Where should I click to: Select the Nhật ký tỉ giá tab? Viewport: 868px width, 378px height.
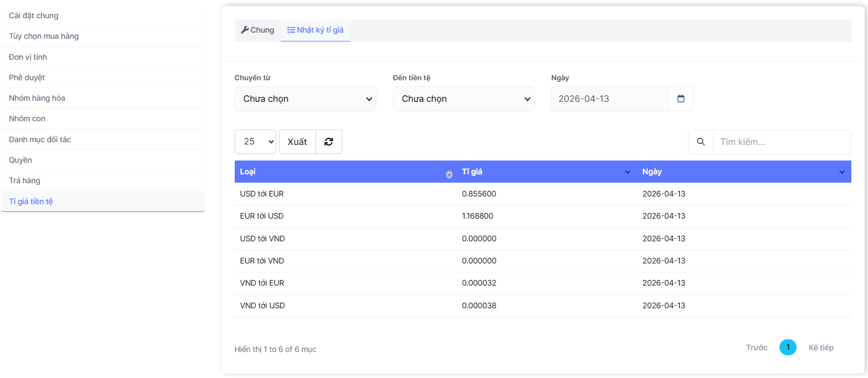(316, 30)
